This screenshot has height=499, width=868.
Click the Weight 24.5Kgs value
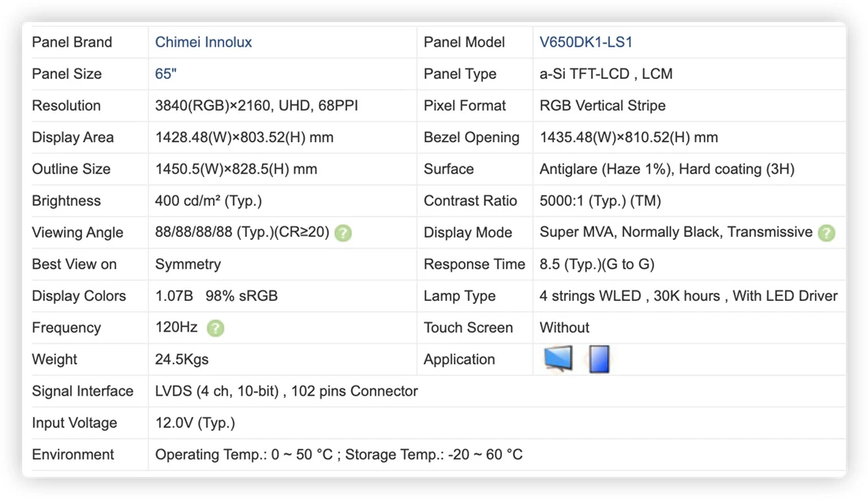pyautogui.click(x=181, y=359)
